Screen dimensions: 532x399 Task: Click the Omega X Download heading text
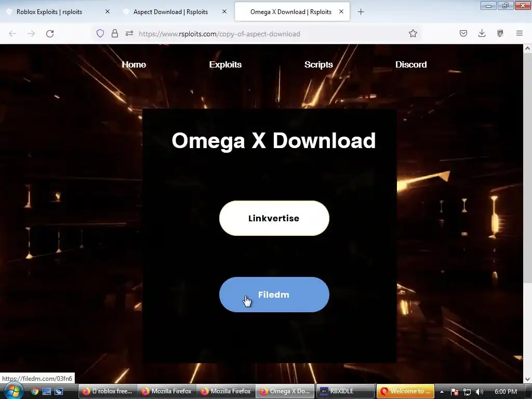click(274, 140)
